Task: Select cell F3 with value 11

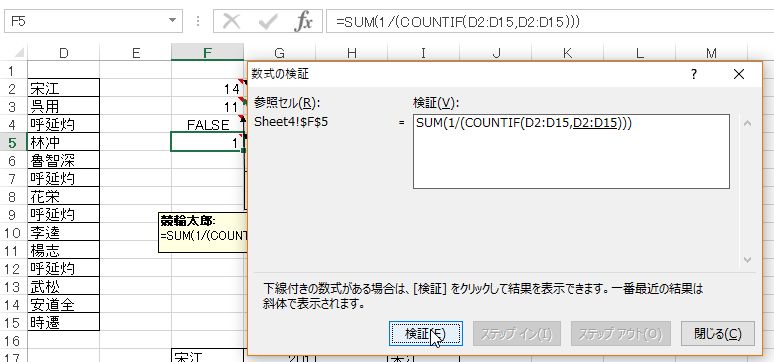Action: point(207,107)
